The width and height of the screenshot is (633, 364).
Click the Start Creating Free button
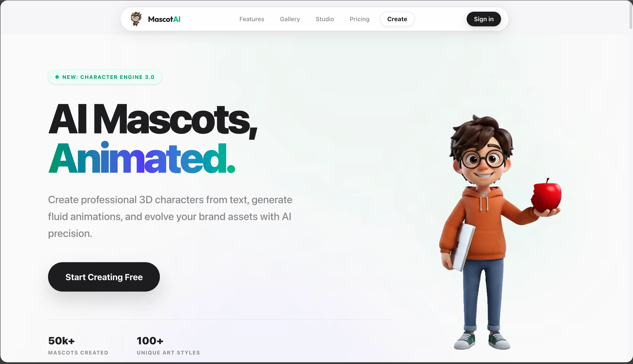click(104, 277)
